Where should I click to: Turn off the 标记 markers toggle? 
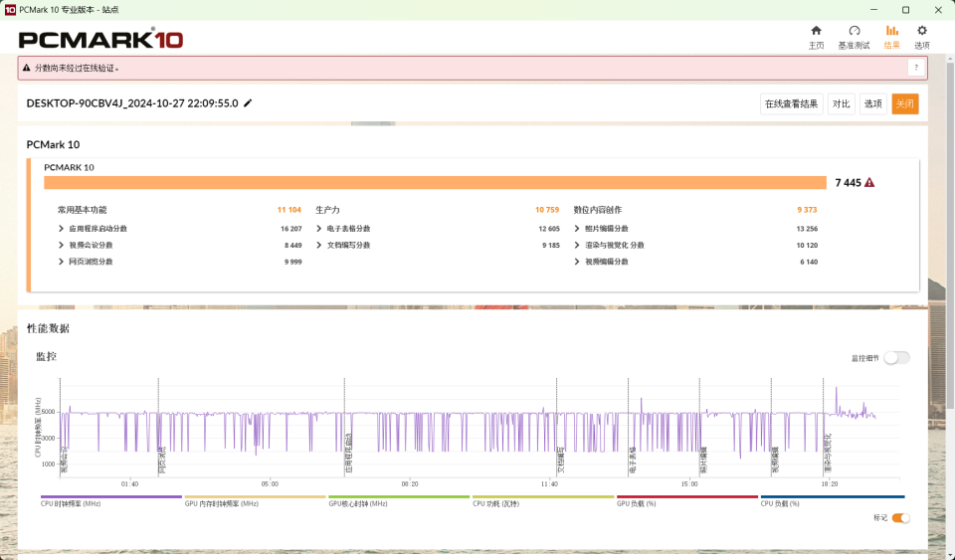click(900, 518)
